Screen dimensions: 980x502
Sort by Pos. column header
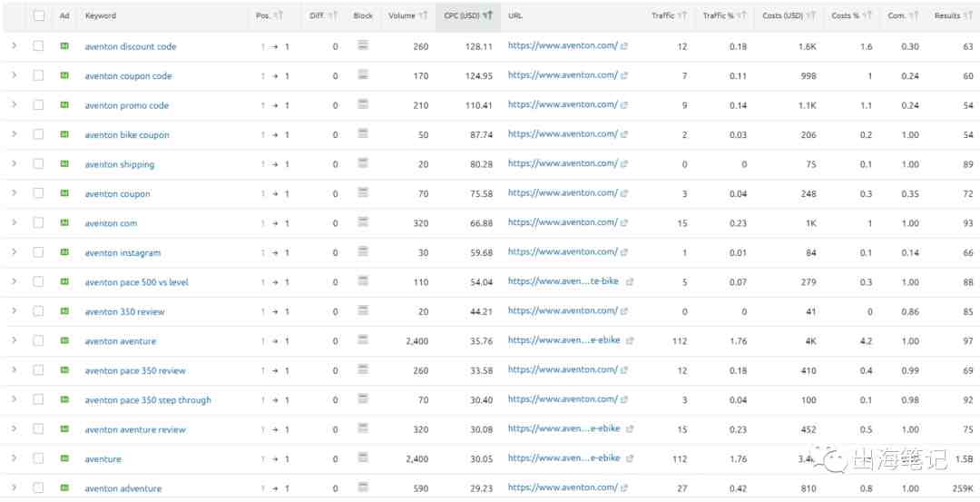point(269,15)
